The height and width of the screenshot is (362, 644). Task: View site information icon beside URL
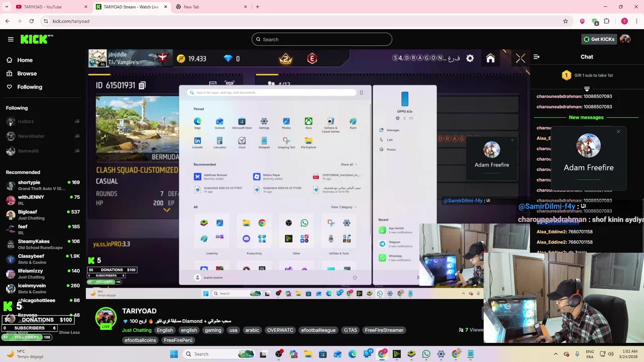coord(46,21)
